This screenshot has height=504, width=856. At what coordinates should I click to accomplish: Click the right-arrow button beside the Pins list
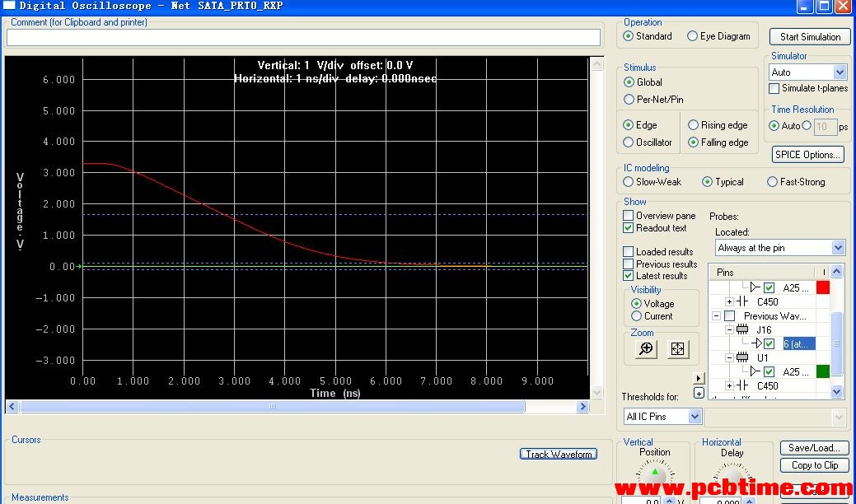point(699,379)
